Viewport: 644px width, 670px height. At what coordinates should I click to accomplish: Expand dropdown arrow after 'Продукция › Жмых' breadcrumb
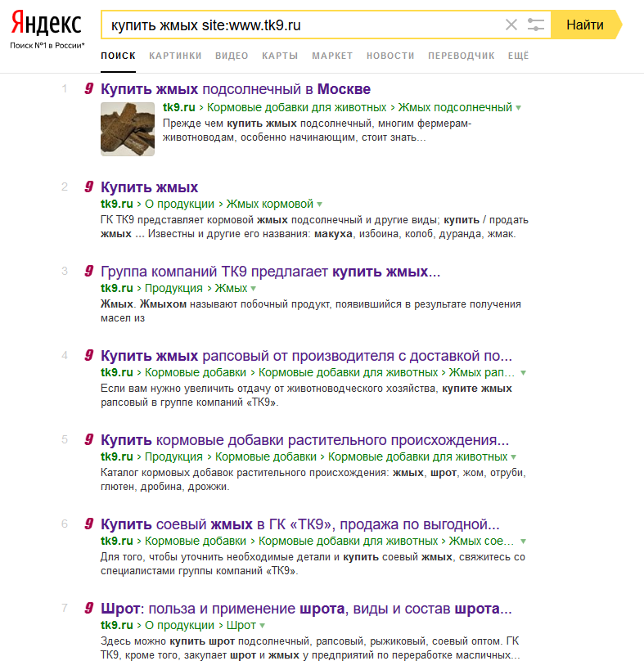tap(254, 289)
